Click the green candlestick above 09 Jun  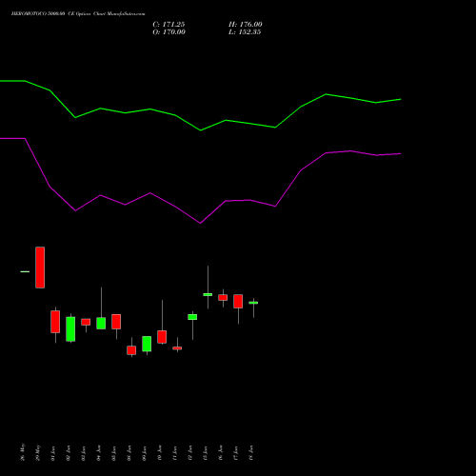147,344
